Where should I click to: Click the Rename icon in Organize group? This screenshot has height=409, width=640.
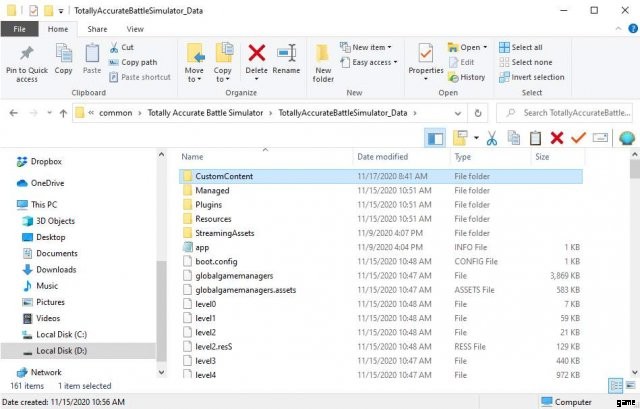pyautogui.click(x=286, y=58)
